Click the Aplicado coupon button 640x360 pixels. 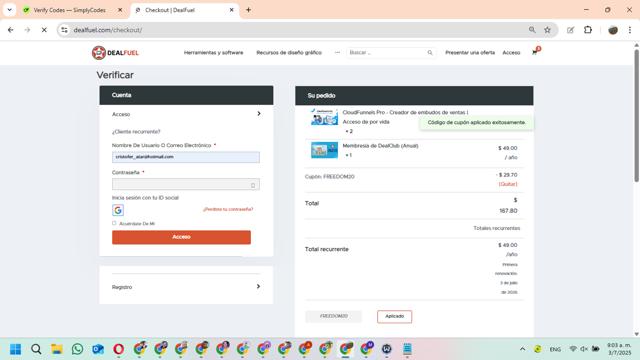394,316
